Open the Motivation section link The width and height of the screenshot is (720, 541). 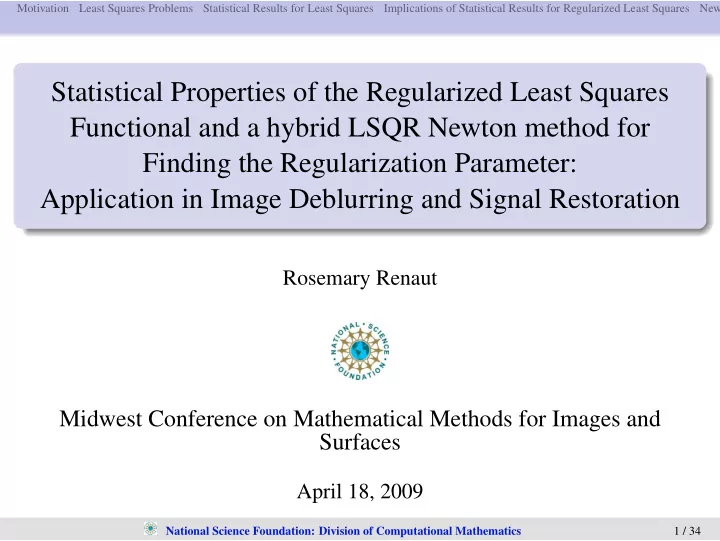[x=43, y=8]
